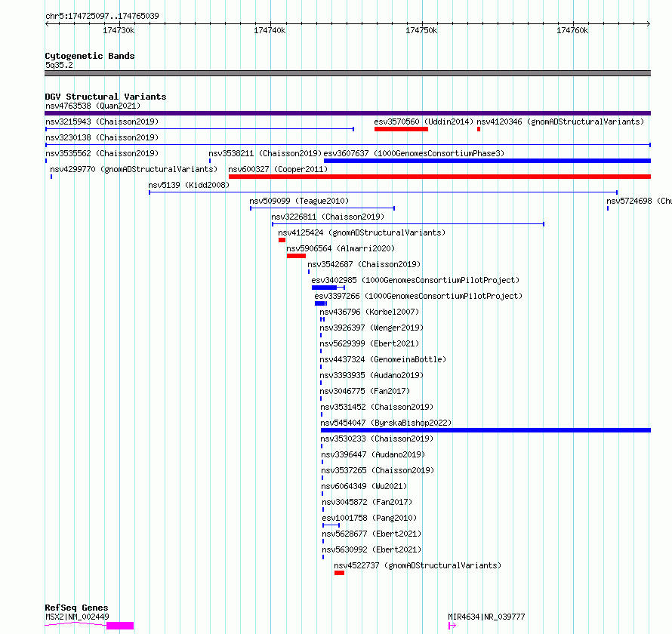Click nsv3538211 (Chaisson2019) label
Screen dimensions: 672x634
pos(265,153)
